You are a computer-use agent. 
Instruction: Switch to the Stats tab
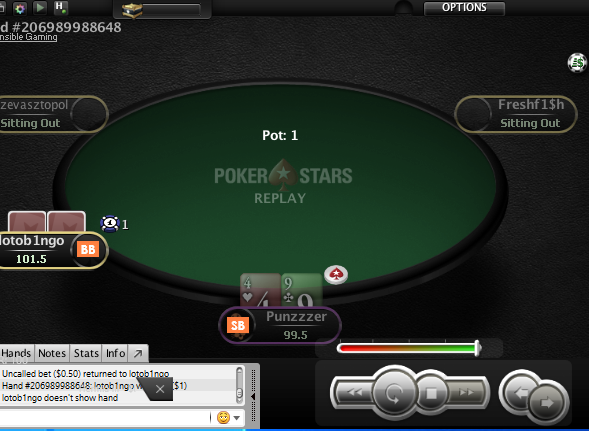pos(86,353)
